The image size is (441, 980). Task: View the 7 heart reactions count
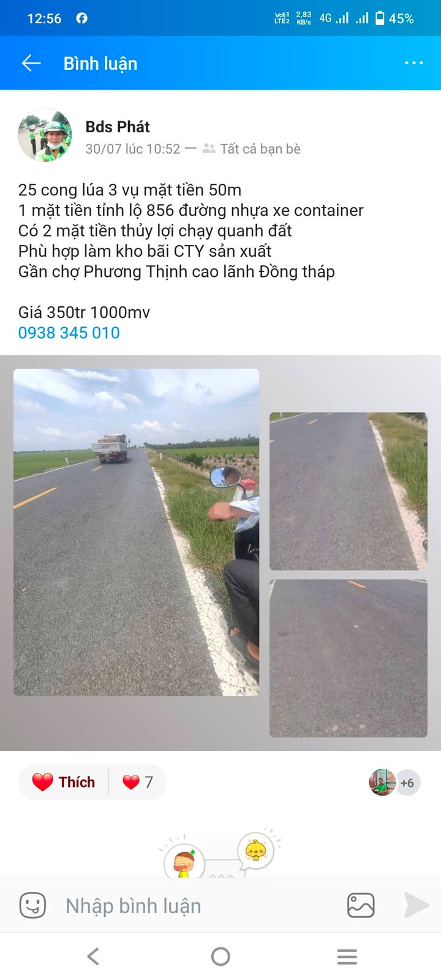point(138,782)
